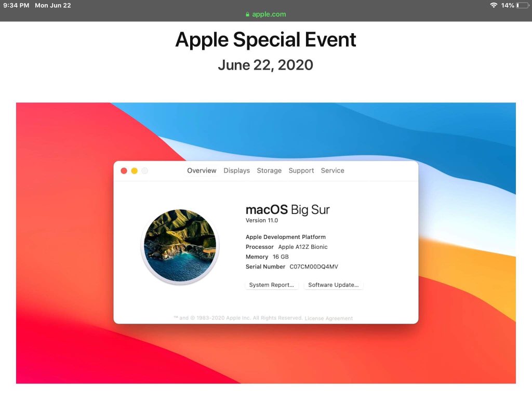Click Apple Development Platform text
Viewport: 532px width, 399px height.
(x=285, y=237)
